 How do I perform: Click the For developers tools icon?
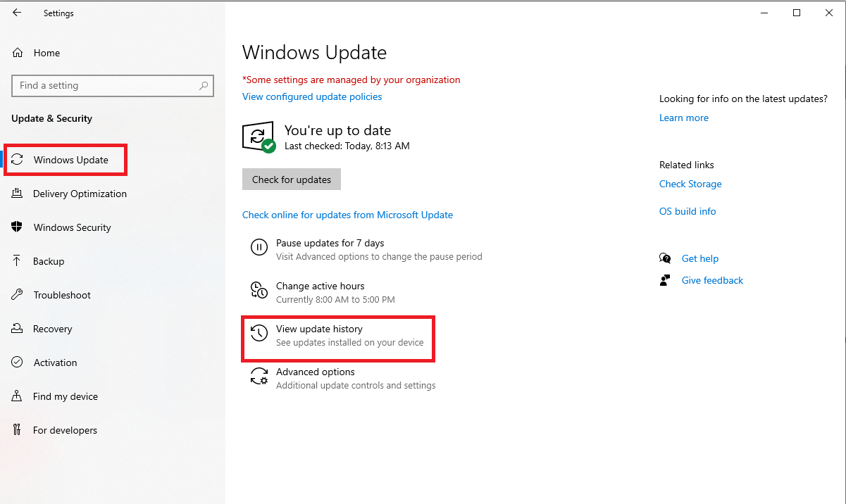[x=18, y=430]
